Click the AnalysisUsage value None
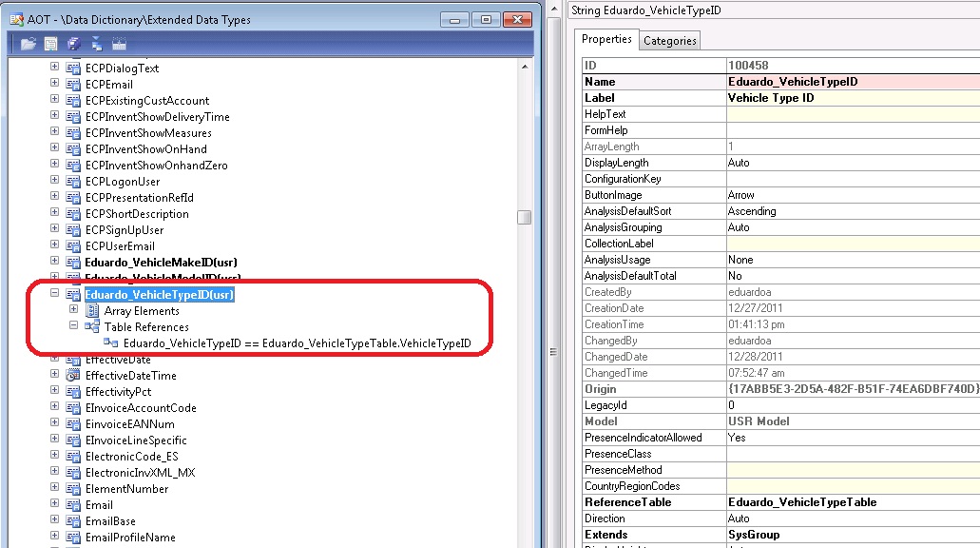 [x=854, y=260]
